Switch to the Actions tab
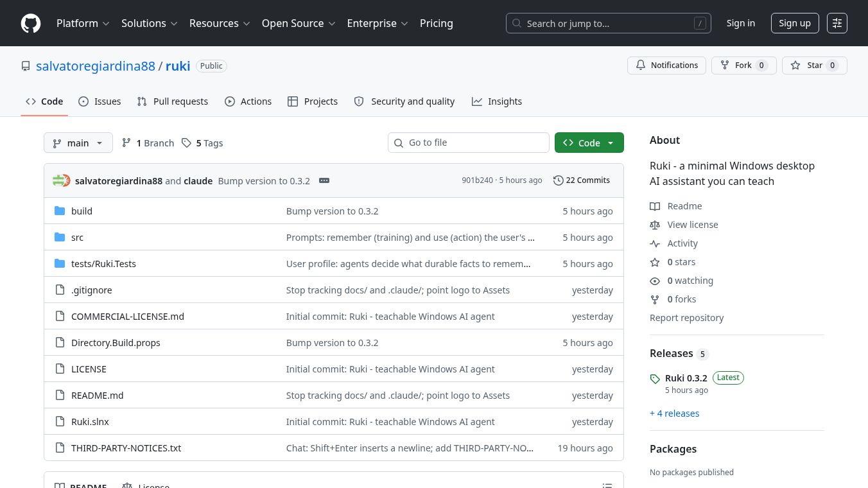868x488 pixels. pos(248,101)
